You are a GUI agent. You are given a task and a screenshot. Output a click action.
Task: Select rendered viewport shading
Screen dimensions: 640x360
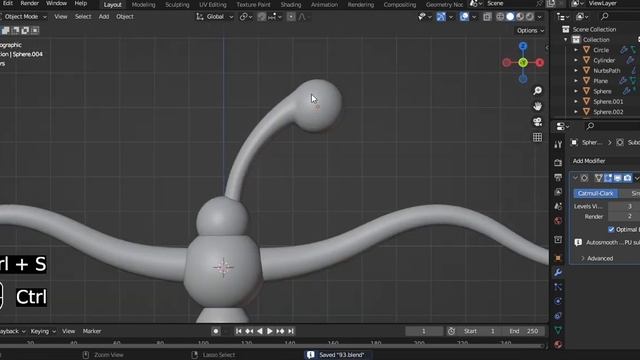(x=530, y=17)
